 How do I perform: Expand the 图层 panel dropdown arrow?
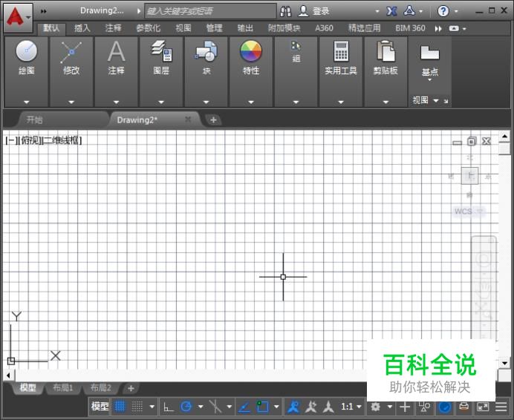[161, 102]
